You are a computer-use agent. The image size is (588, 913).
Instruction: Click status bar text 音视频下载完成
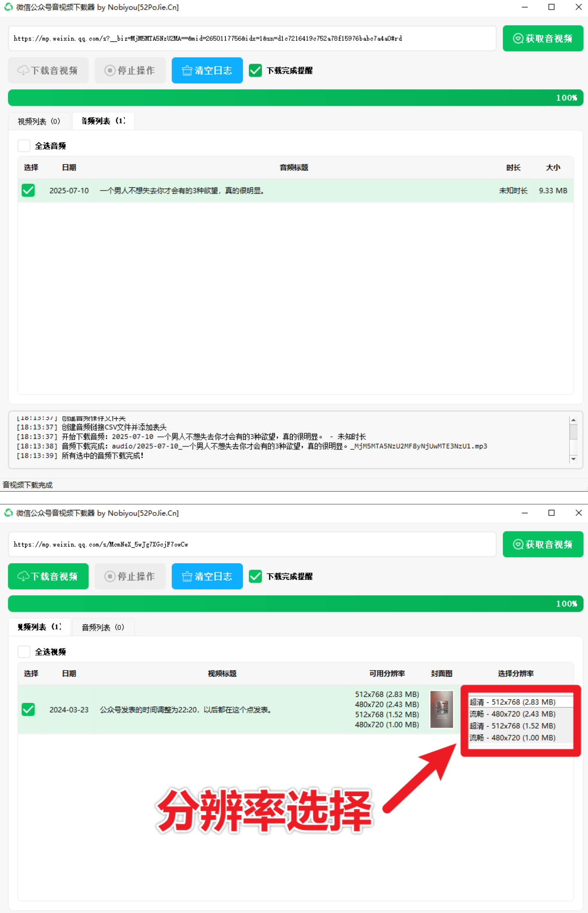[28, 485]
